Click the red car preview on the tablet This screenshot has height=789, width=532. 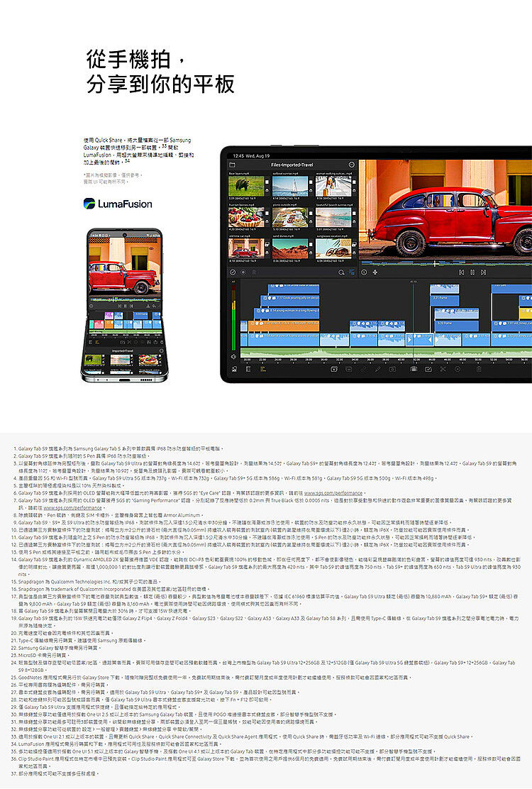click(x=445, y=209)
